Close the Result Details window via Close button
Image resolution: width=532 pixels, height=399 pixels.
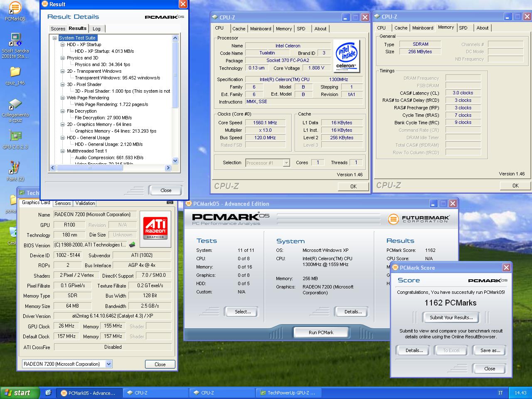[165, 190]
